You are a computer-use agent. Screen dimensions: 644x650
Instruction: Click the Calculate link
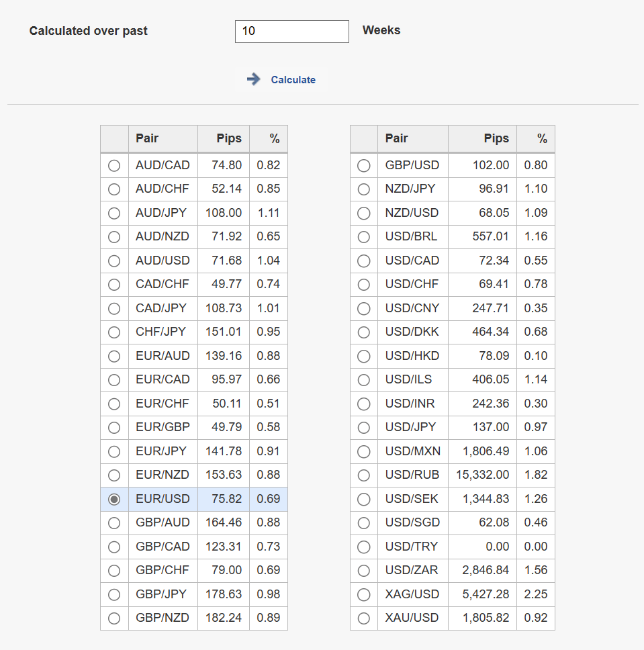tap(293, 80)
